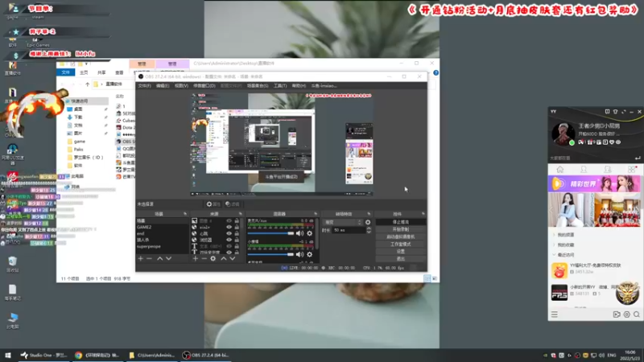The width and height of the screenshot is (644, 362).
Task: Add a new source with the sources plus button
Action: pyautogui.click(x=195, y=258)
